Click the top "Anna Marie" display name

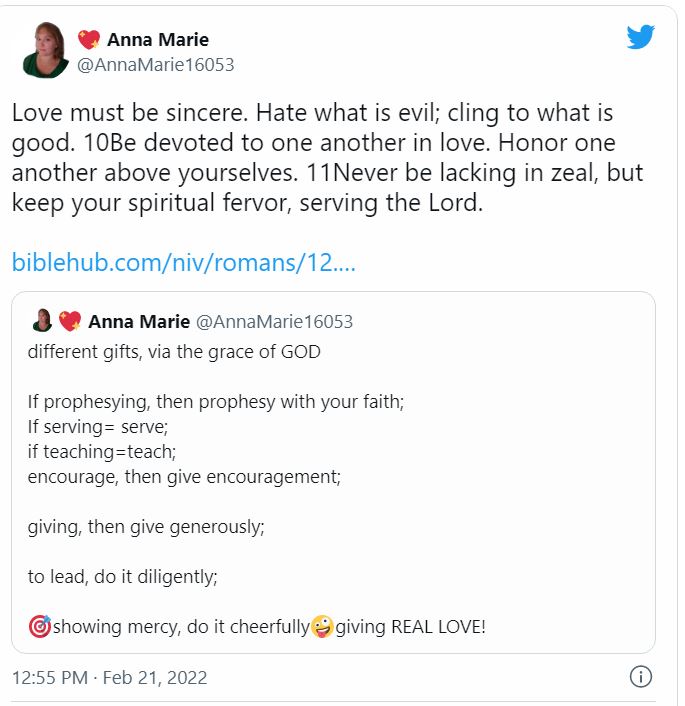coord(158,40)
